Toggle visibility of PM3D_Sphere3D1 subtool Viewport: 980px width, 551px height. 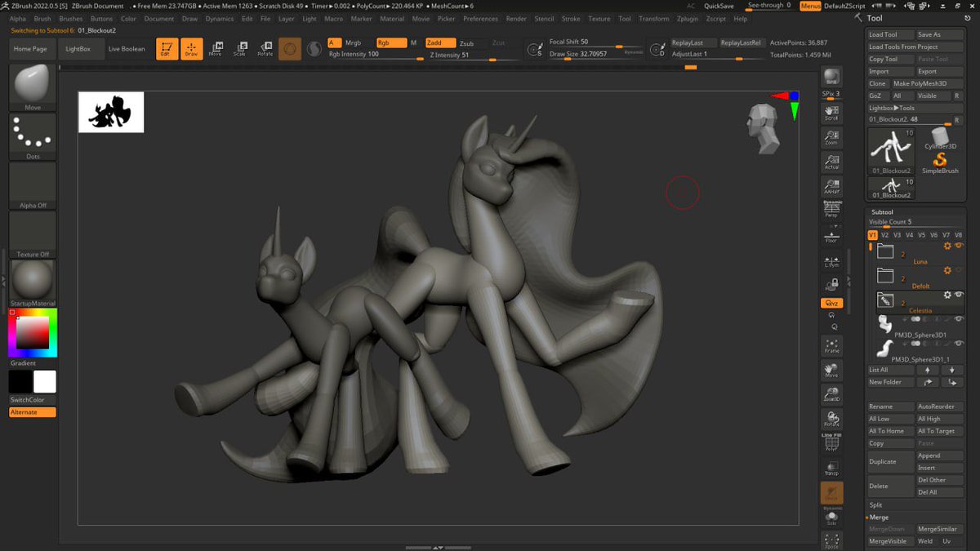959,320
